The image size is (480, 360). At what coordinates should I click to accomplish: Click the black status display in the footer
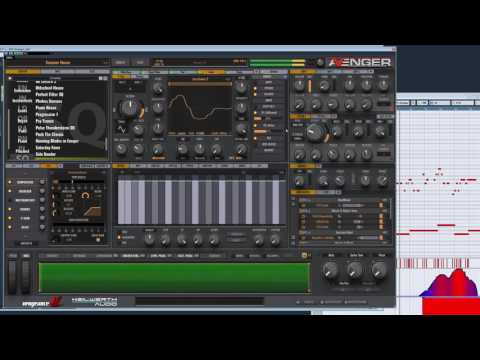tap(200, 301)
